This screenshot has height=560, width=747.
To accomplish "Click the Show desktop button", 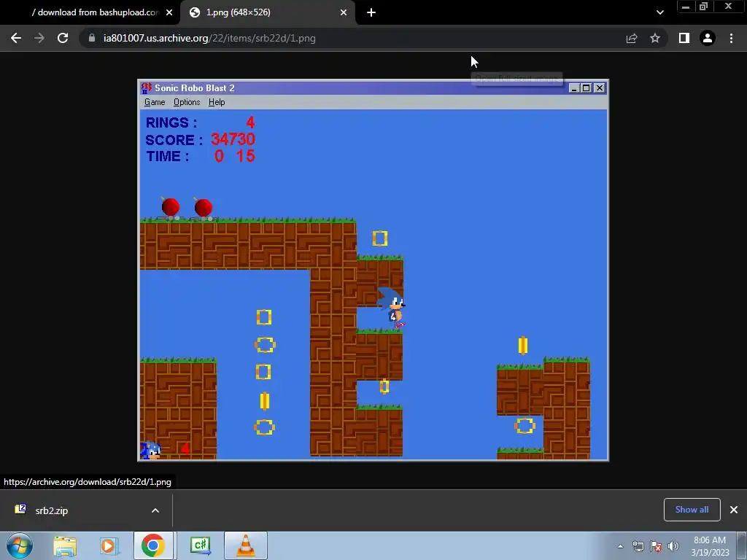I will point(742,545).
